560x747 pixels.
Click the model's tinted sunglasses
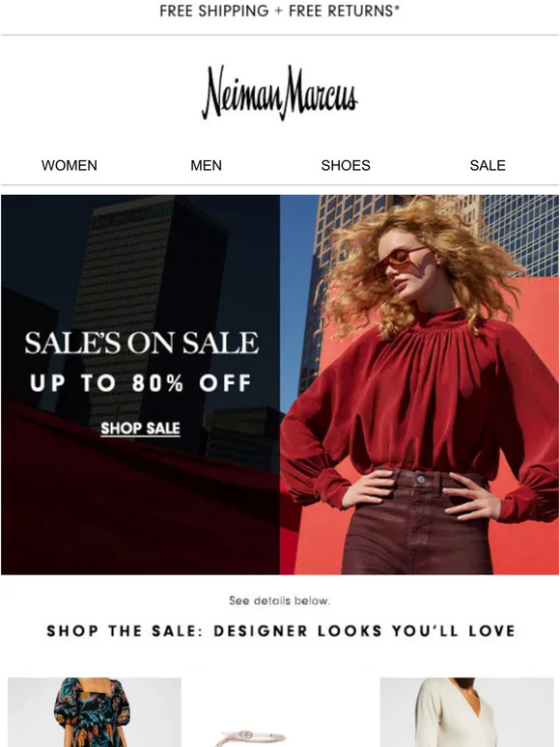[400, 262]
